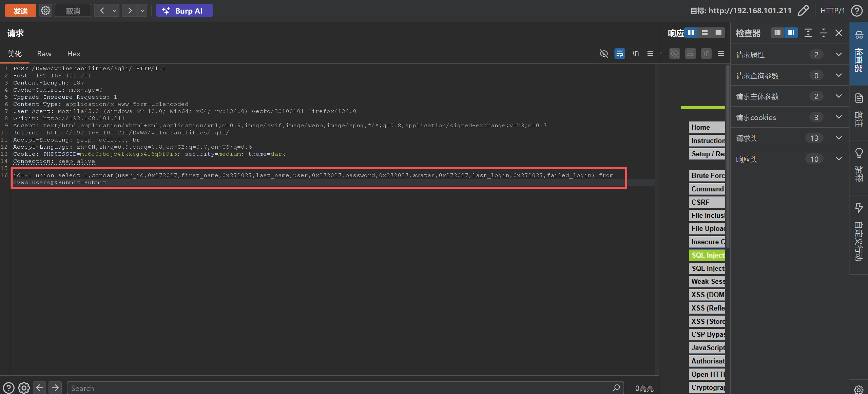Collapse all inspector sections icon

[x=824, y=33]
